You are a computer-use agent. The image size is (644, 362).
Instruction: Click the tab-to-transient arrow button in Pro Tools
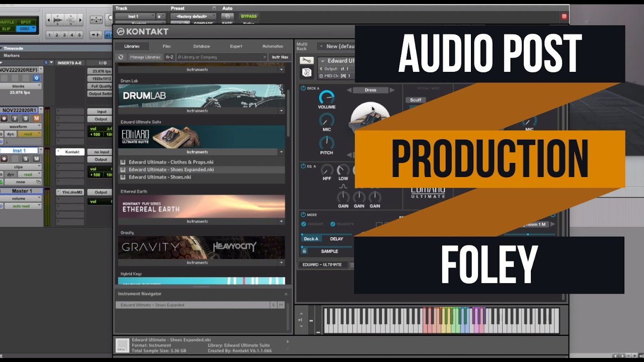pos(95,35)
